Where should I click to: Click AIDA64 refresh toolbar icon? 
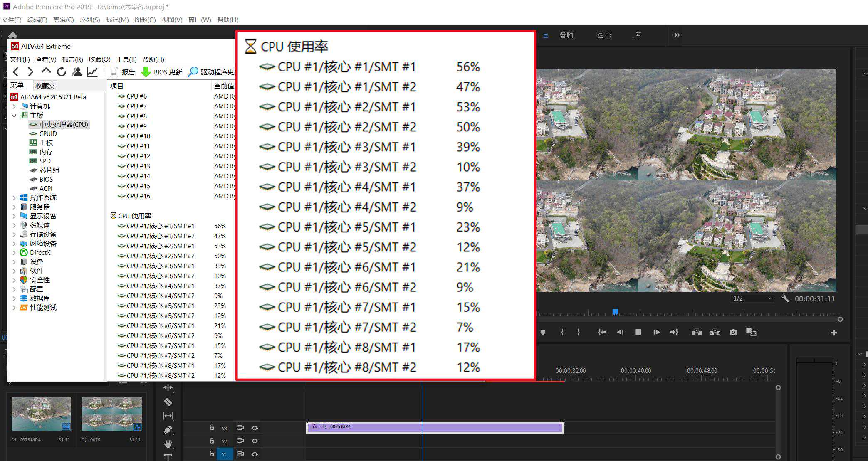pos(62,72)
